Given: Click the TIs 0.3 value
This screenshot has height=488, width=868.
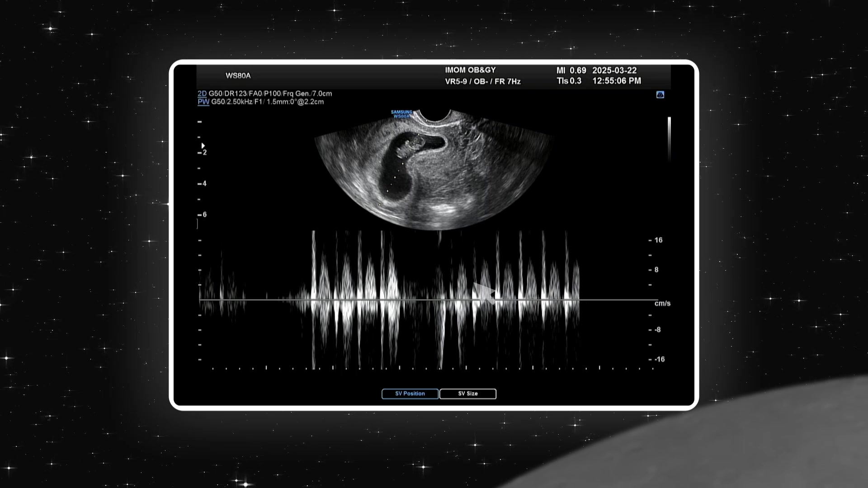Looking at the screenshot, I should click(569, 81).
